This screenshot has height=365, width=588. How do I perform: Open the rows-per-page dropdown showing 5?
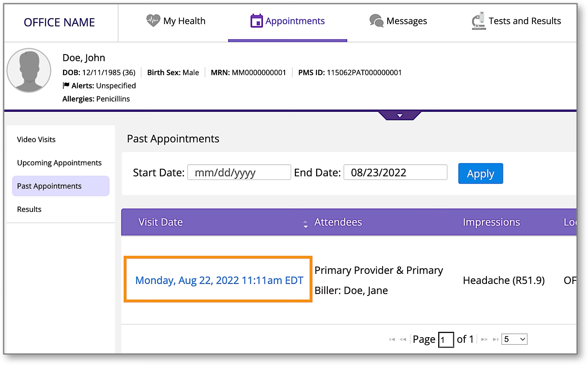point(514,339)
